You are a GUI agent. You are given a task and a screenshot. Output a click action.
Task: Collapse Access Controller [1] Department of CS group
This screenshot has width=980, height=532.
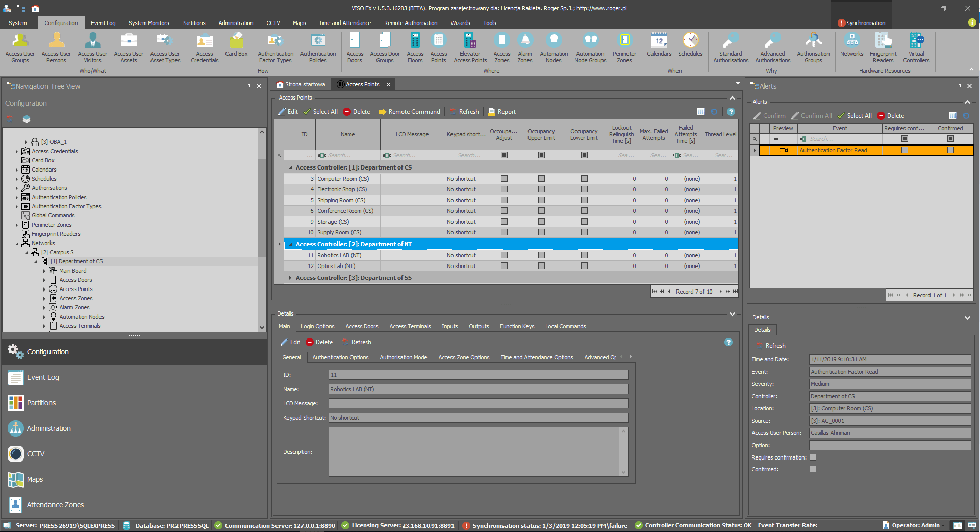click(291, 167)
